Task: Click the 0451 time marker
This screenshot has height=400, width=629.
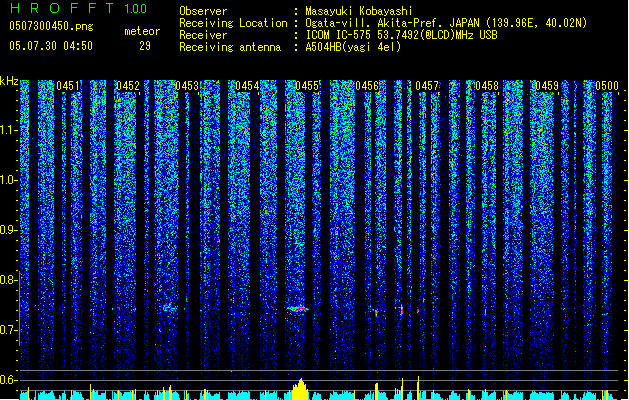Action: pos(68,85)
